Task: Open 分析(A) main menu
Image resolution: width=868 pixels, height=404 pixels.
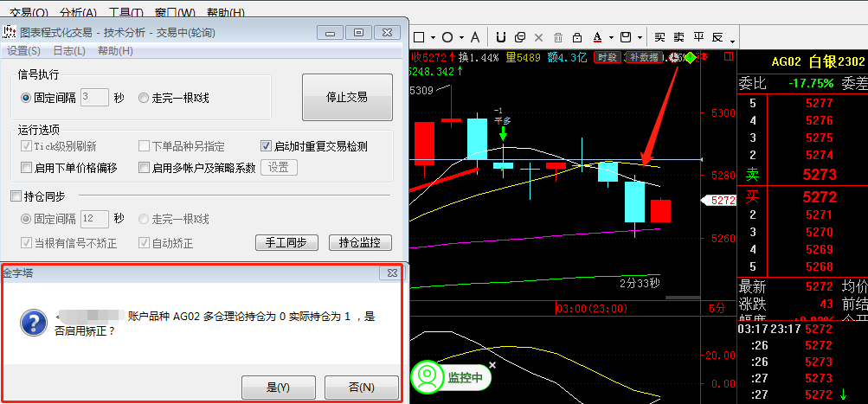Action: (78, 12)
